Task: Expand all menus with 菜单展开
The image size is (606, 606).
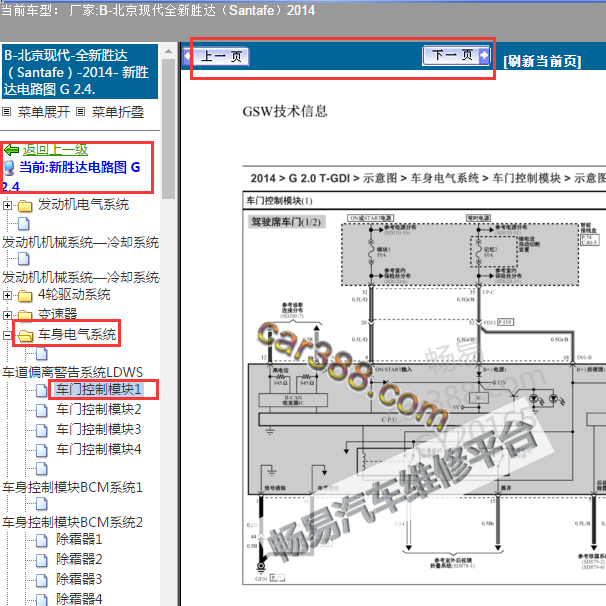Action: click(44, 112)
